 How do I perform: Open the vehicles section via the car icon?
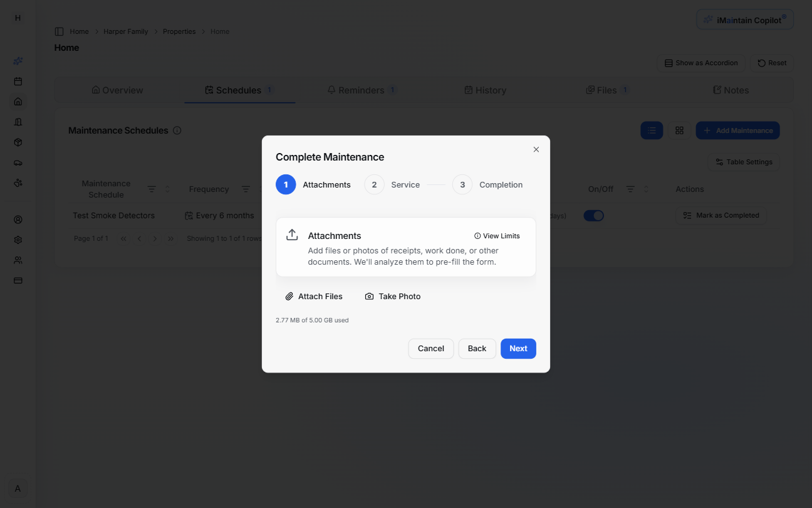pos(17,162)
